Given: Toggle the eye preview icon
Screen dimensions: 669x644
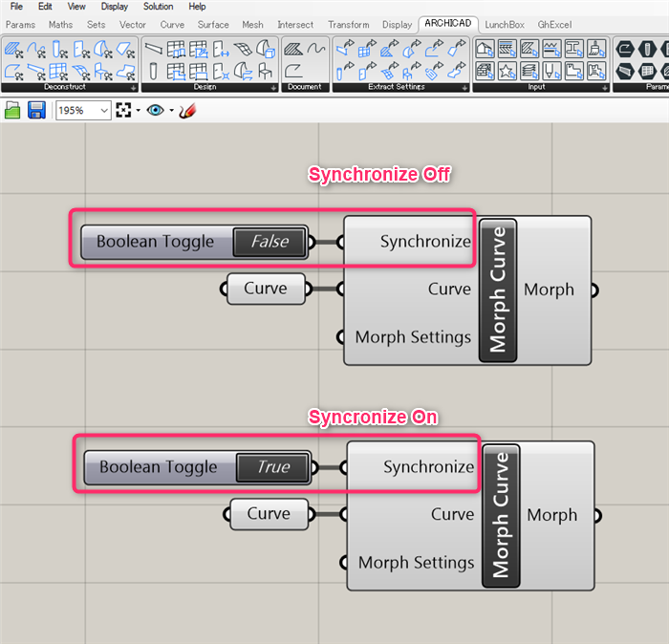Looking at the screenshot, I should point(155,111).
